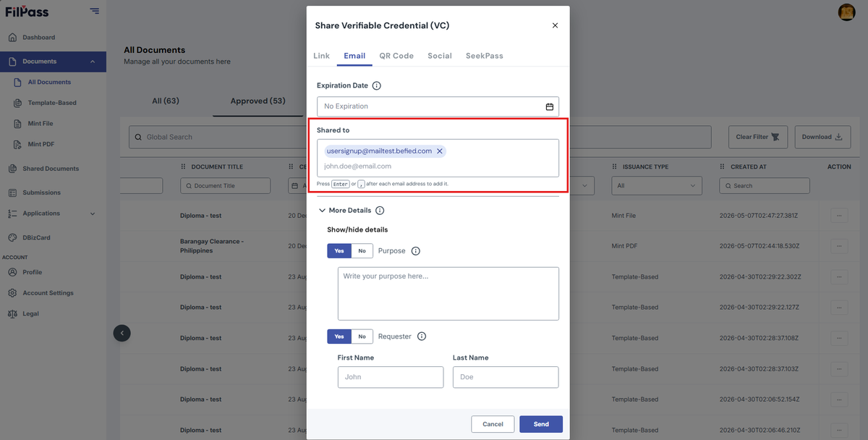Select the Email tab
868x440 pixels.
click(354, 56)
